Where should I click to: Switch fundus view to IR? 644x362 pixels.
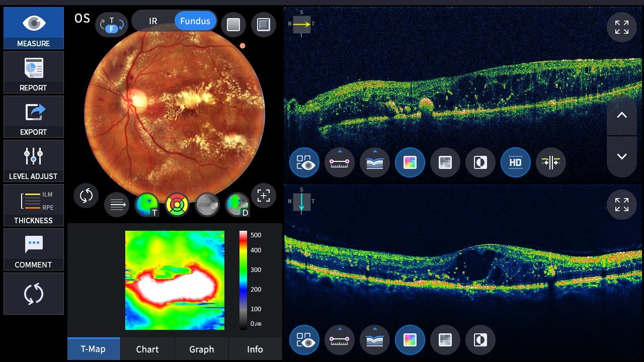pos(153,21)
